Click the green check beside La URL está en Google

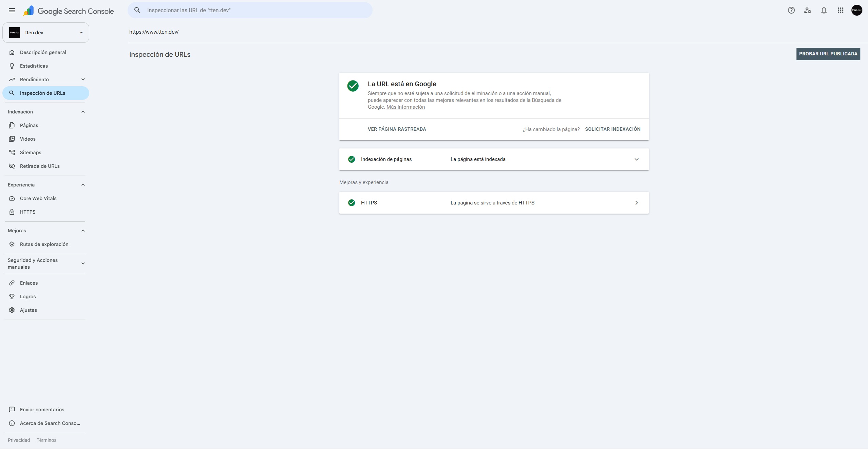click(x=353, y=86)
